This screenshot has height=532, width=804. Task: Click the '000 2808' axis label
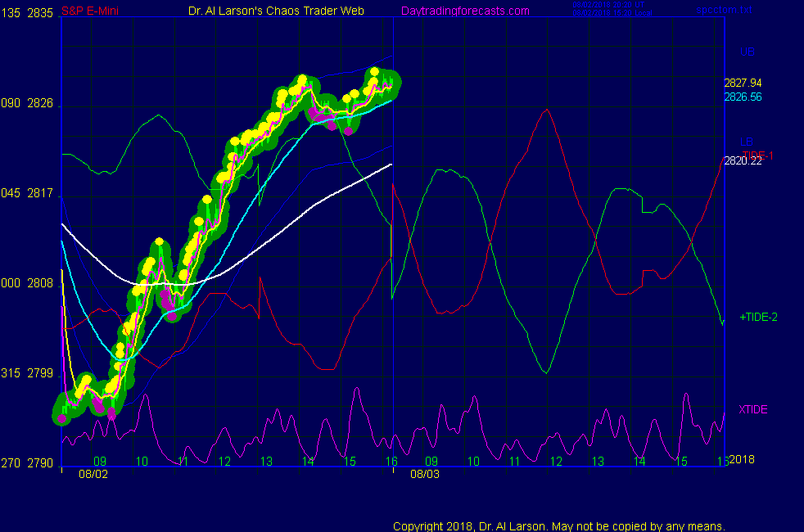(27, 283)
